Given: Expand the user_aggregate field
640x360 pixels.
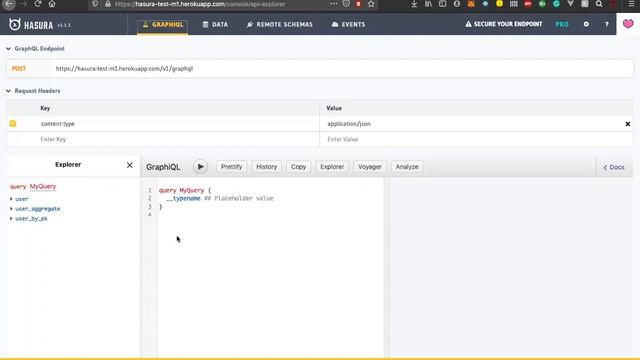Looking at the screenshot, I should (x=35, y=209).
